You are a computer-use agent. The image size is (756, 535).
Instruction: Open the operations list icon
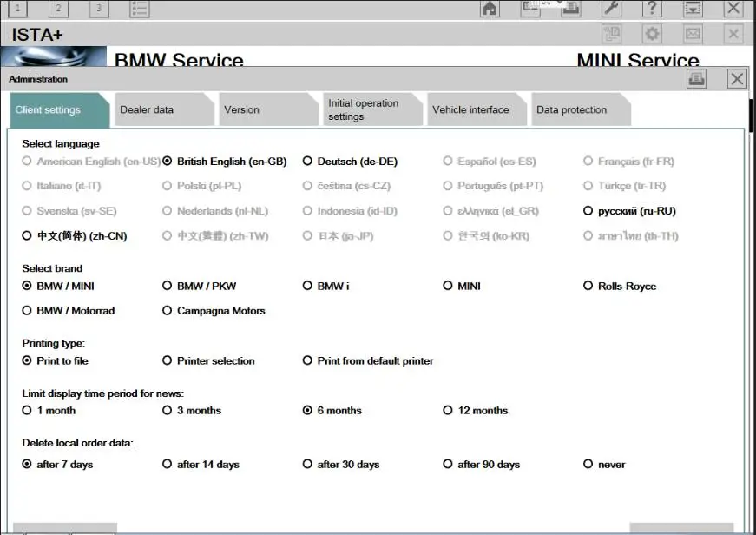coord(140,8)
